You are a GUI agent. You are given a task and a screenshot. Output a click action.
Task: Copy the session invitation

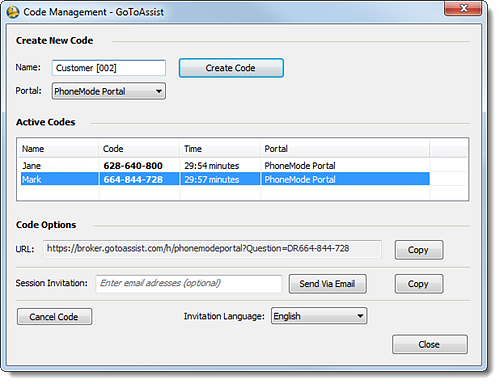click(x=419, y=284)
